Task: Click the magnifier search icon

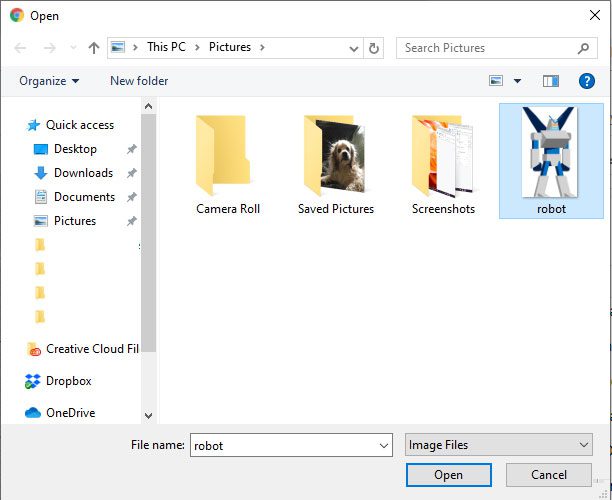Action: point(584,48)
